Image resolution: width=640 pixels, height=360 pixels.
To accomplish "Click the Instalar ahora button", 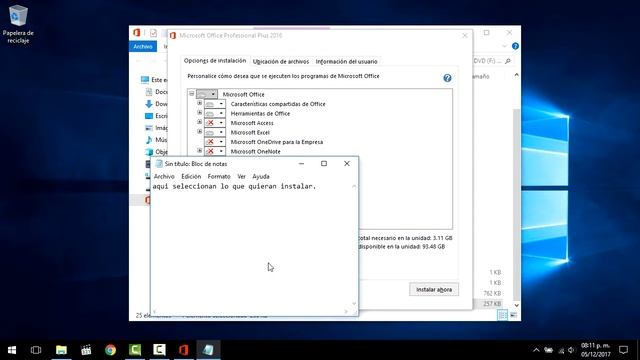I will coord(434,289).
